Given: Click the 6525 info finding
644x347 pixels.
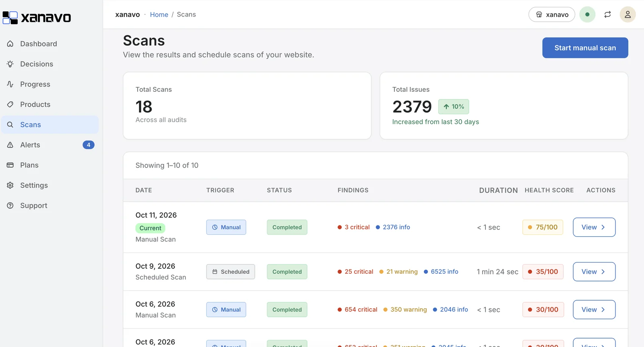Looking at the screenshot, I should click(441, 272).
